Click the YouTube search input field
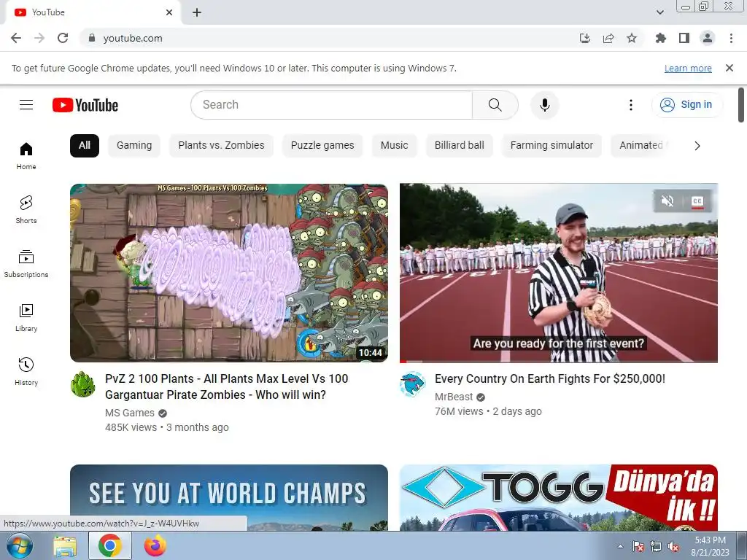The image size is (747, 560). [x=332, y=105]
